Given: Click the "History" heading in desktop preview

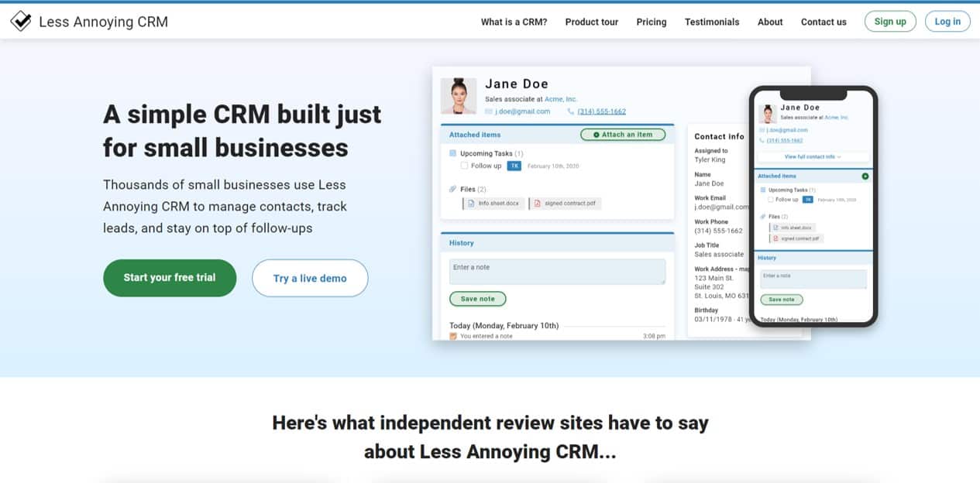Looking at the screenshot, I should [461, 243].
